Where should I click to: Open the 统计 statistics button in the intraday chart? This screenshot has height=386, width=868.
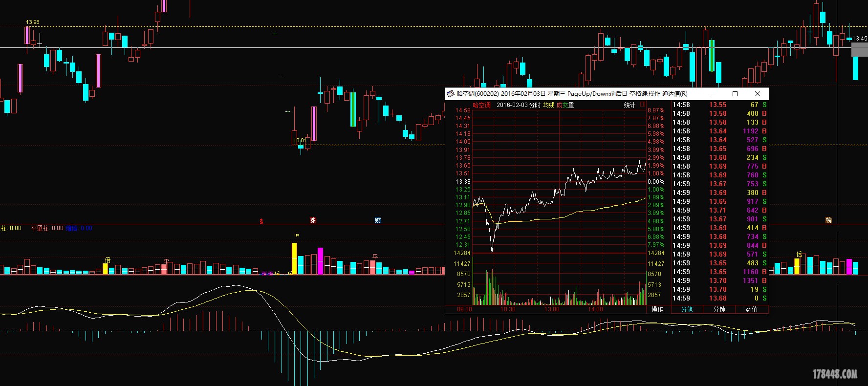[x=629, y=105]
